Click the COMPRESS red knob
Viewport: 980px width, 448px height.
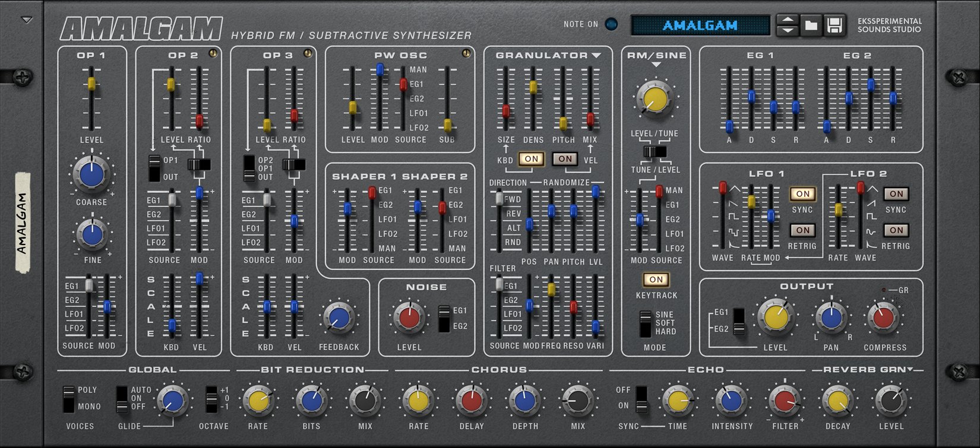(x=883, y=317)
